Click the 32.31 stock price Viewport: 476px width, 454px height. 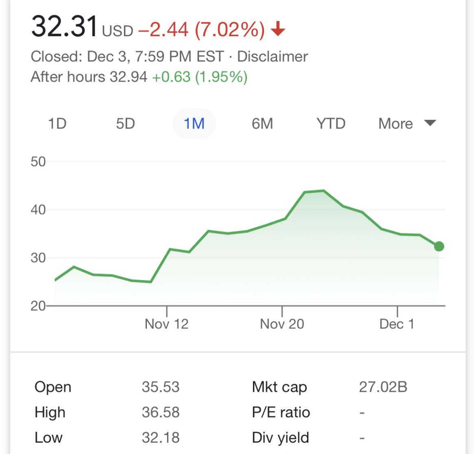(x=64, y=27)
